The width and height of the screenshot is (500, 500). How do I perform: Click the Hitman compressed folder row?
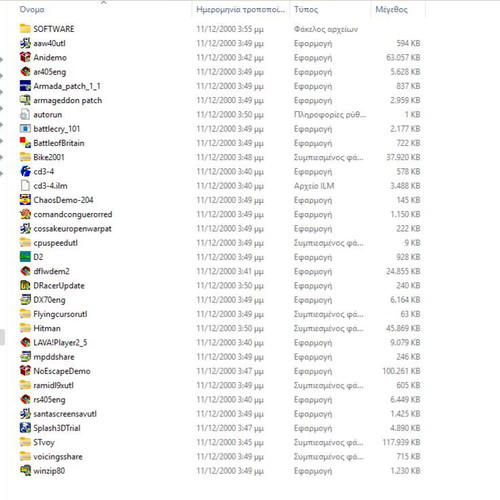220,328
